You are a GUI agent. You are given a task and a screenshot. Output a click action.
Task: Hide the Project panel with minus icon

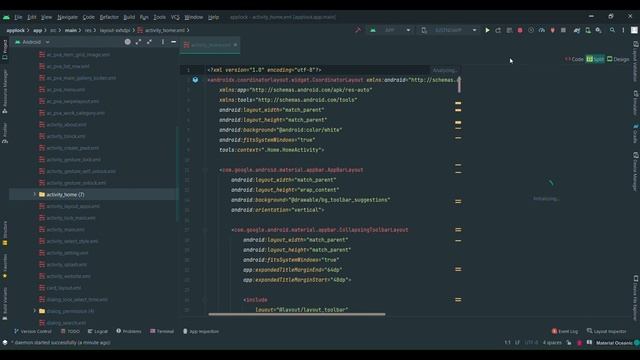(x=173, y=42)
